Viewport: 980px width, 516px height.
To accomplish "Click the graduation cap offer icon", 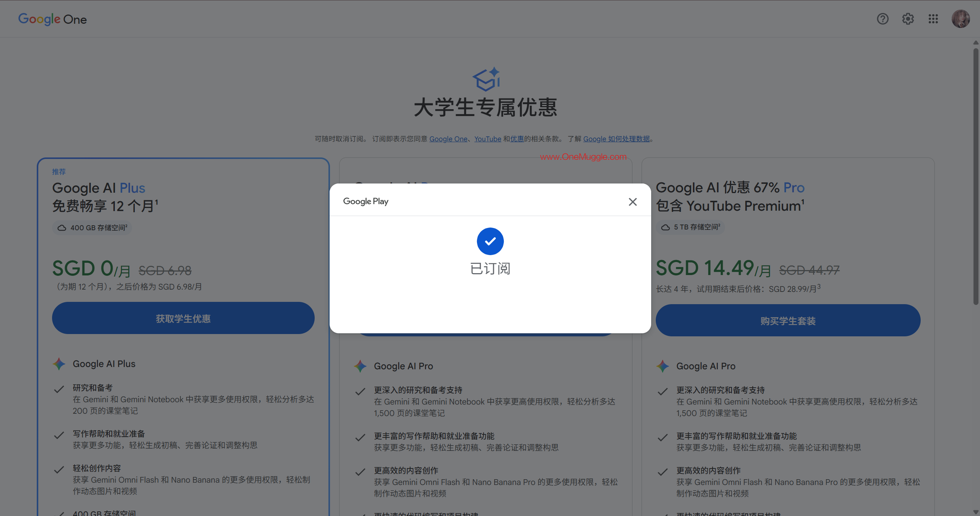I will [x=486, y=79].
